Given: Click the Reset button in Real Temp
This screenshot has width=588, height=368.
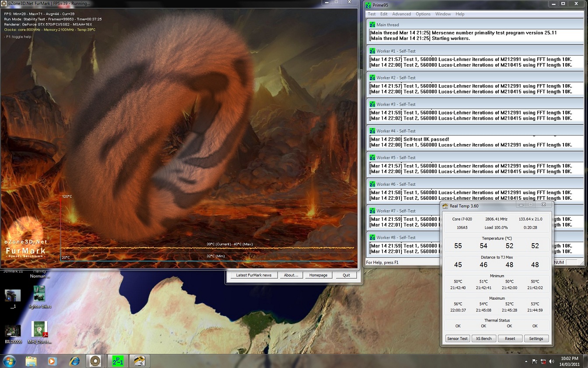Looking at the screenshot, I should point(510,338).
